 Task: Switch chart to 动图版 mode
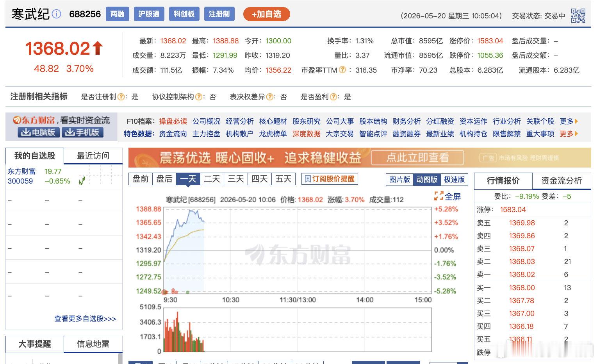tap(427, 179)
